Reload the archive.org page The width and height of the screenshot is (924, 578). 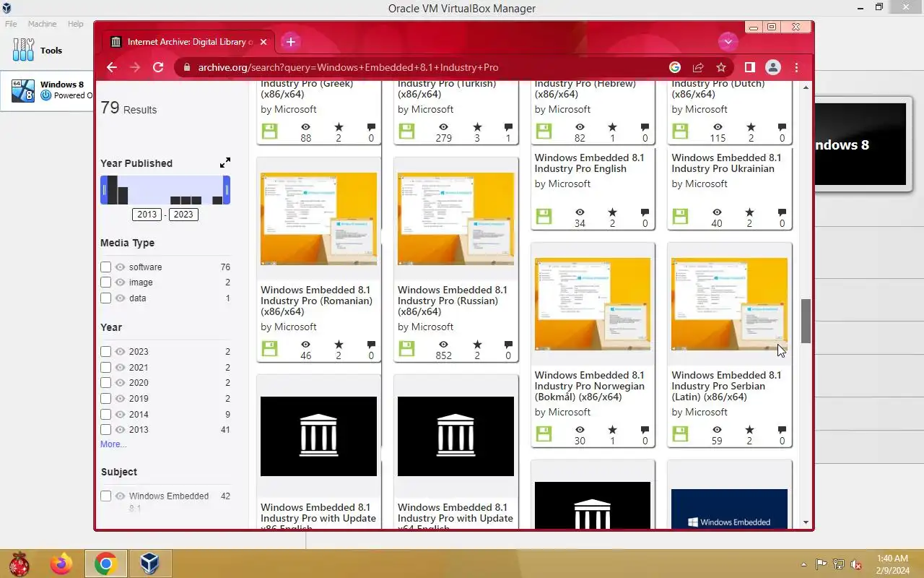click(158, 67)
